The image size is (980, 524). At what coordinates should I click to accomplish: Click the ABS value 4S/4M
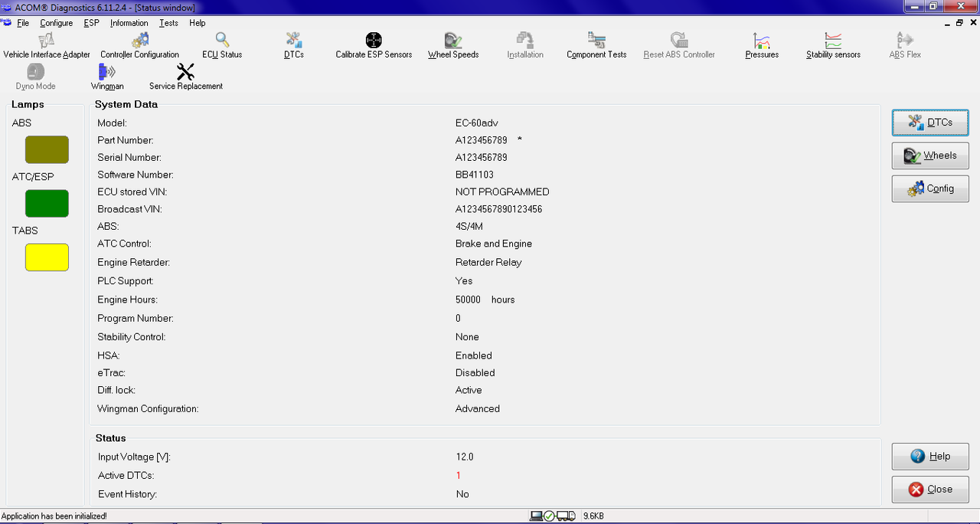coord(469,227)
